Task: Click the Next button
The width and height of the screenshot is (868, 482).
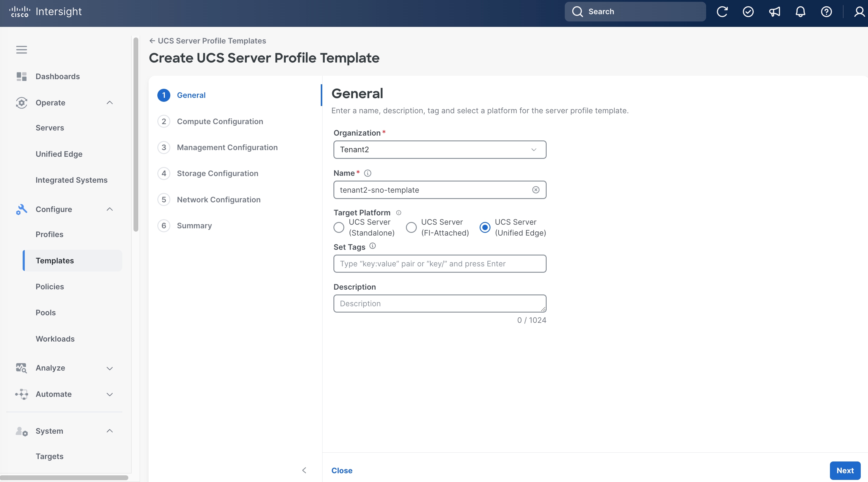Action: pos(845,471)
